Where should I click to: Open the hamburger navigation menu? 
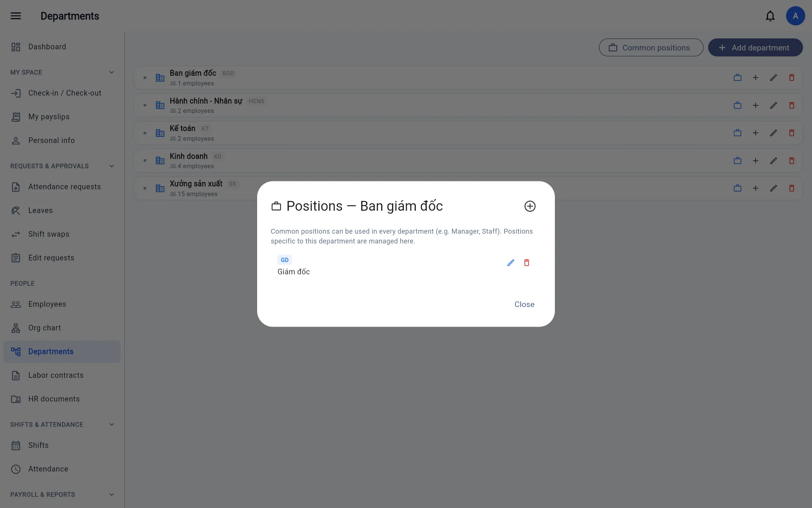16,16
